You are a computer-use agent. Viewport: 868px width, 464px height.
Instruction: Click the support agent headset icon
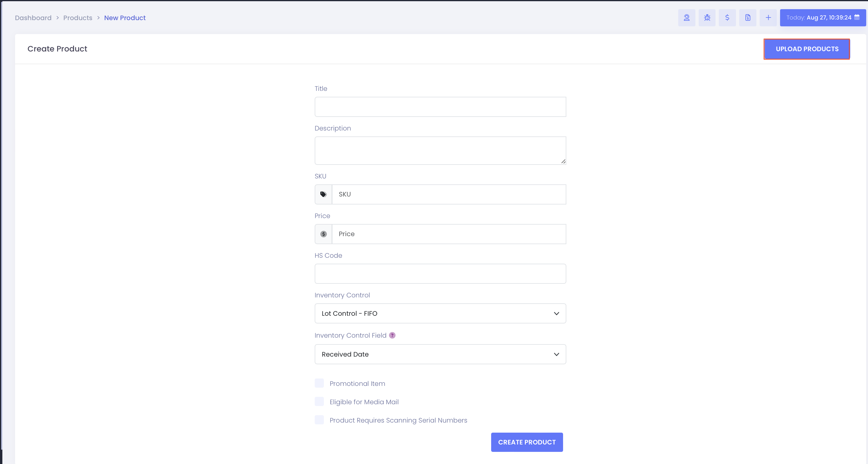pos(687,17)
